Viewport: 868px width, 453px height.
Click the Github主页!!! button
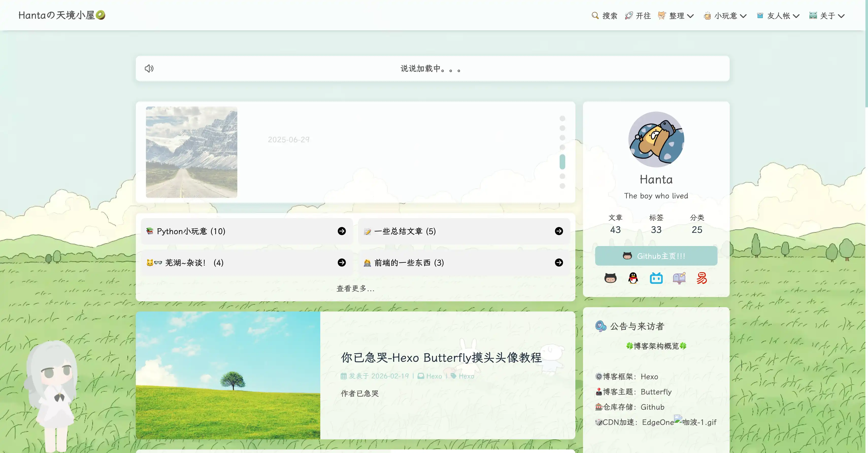[656, 256]
